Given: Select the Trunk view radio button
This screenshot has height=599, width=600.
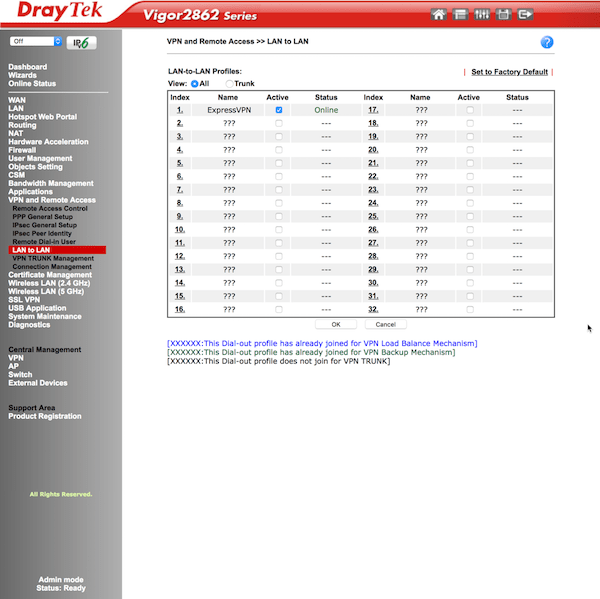Looking at the screenshot, I should (229, 83).
